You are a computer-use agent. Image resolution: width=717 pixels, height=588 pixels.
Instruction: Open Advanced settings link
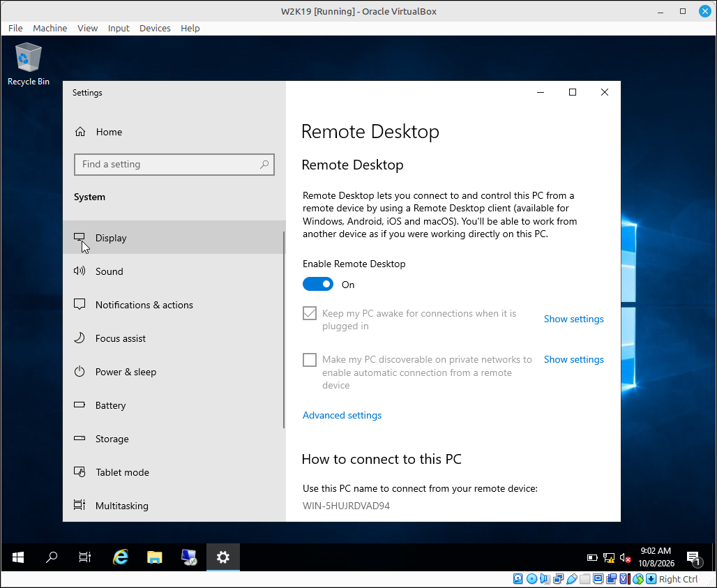tap(342, 415)
